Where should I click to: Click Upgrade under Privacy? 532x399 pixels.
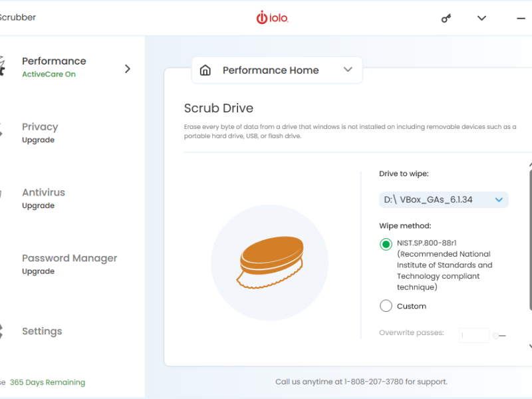point(39,140)
